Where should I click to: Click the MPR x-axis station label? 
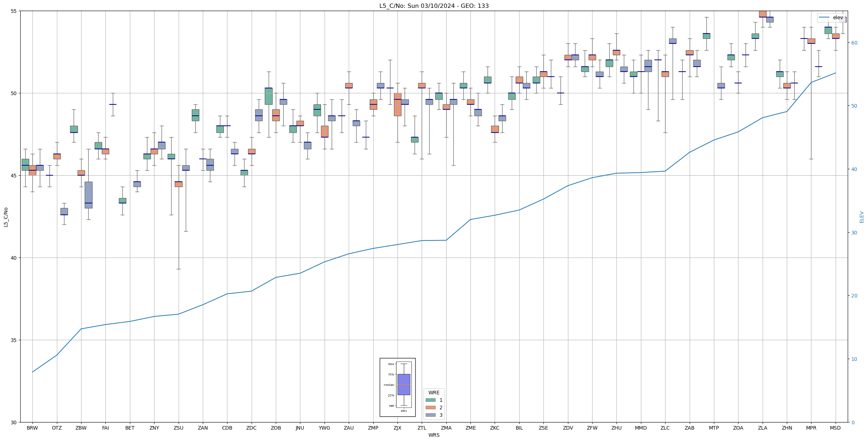point(811,428)
